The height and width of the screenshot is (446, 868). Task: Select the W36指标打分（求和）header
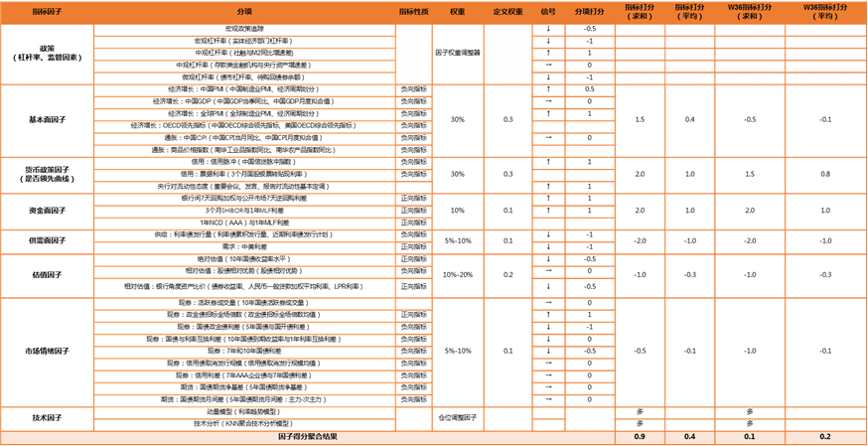(x=750, y=12)
